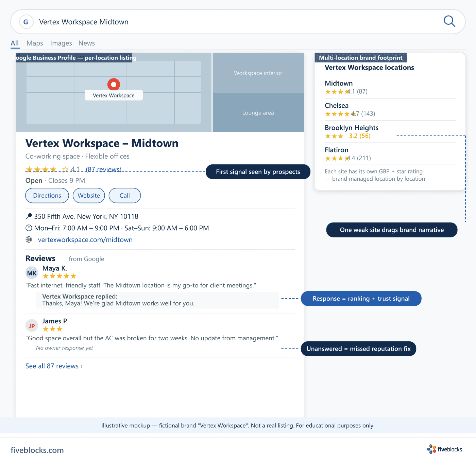Open the Lounge area photo
The width and height of the screenshot is (476, 465).
(x=258, y=112)
